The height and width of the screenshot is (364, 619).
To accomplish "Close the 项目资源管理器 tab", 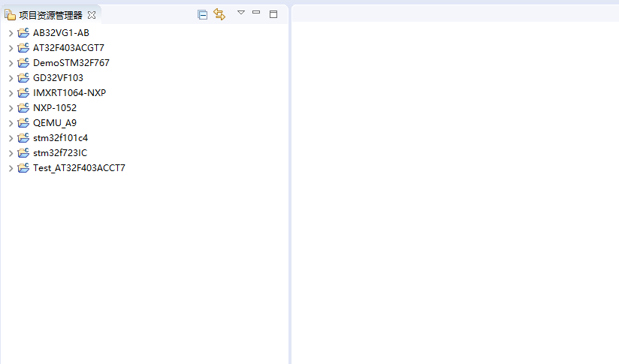I will pyautogui.click(x=92, y=15).
